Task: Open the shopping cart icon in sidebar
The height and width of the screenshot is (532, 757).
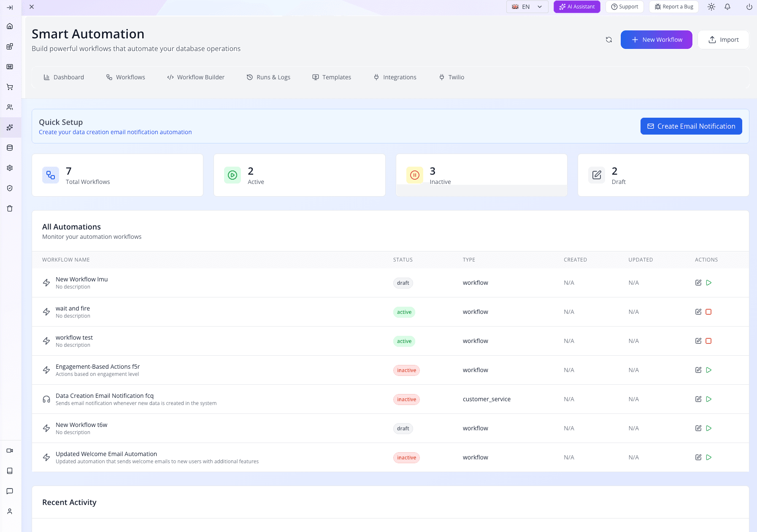Action: (x=10, y=87)
